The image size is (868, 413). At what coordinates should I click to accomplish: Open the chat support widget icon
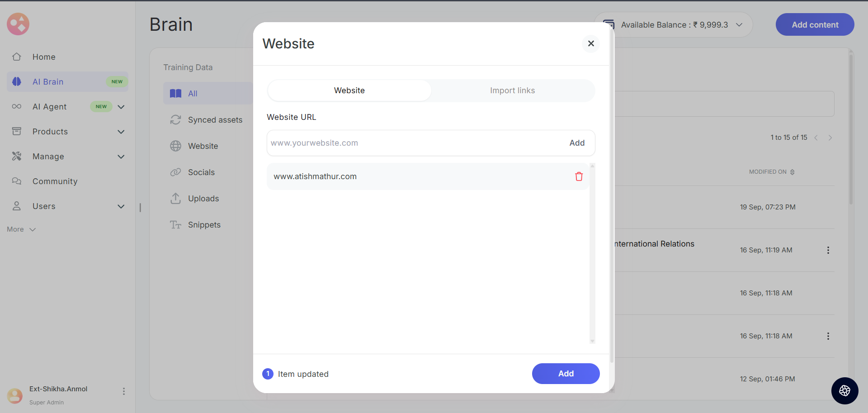point(844,391)
